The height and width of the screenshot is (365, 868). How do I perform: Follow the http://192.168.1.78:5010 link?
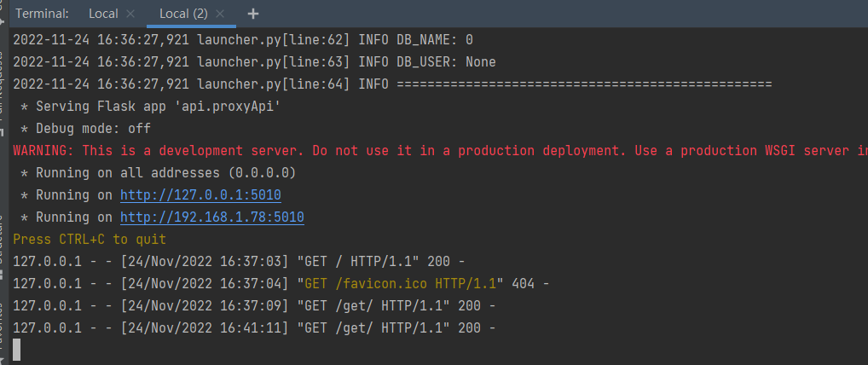[x=211, y=217]
